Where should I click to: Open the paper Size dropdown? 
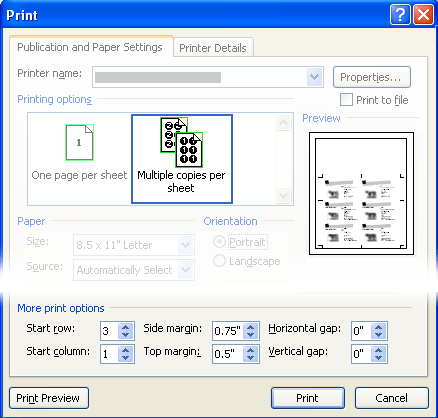click(x=186, y=245)
